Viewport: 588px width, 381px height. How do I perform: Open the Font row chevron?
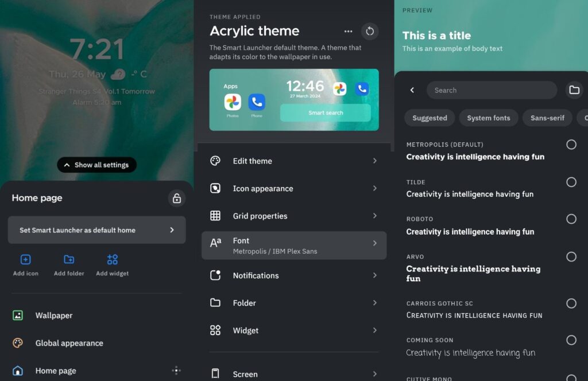pos(374,243)
